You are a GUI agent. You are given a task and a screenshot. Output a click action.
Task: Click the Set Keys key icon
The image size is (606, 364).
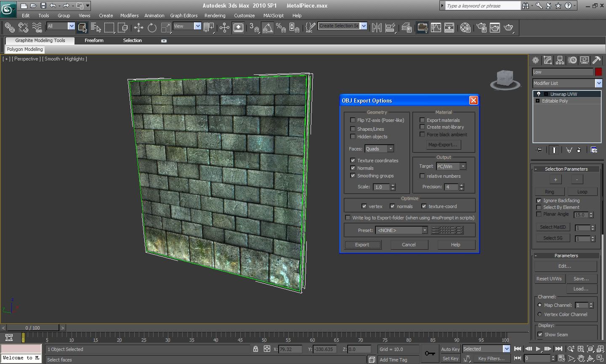pos(430,353)
